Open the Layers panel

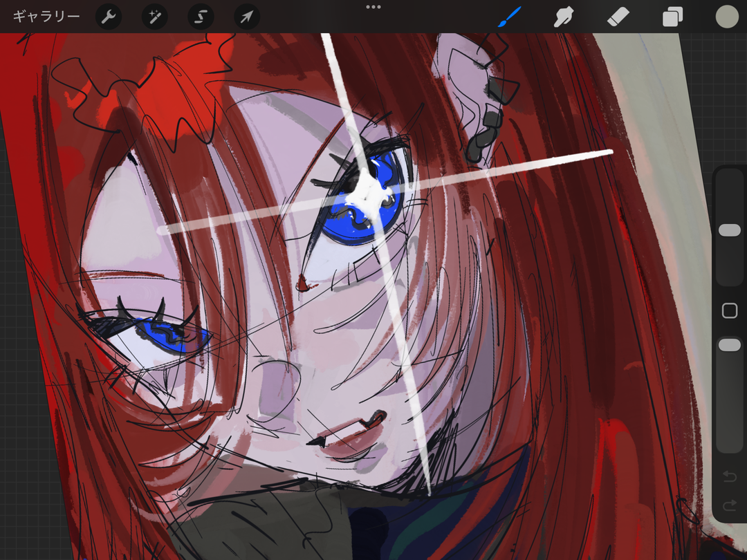pos(672,17)
